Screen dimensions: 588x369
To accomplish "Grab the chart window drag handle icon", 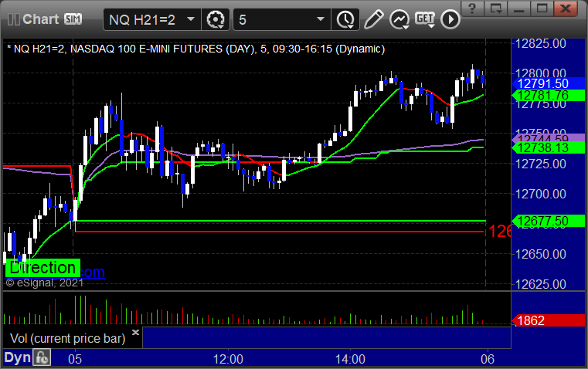I will tap(13, 19).
